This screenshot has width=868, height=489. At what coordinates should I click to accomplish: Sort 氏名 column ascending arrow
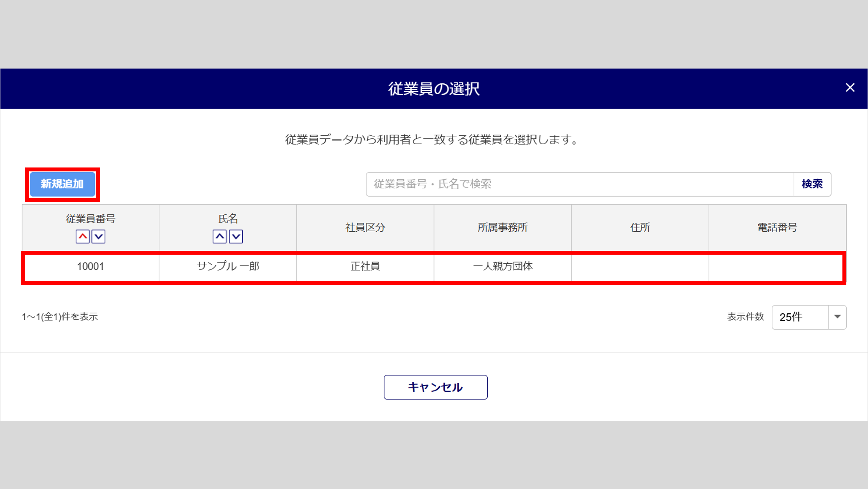(x=219, y=236)
